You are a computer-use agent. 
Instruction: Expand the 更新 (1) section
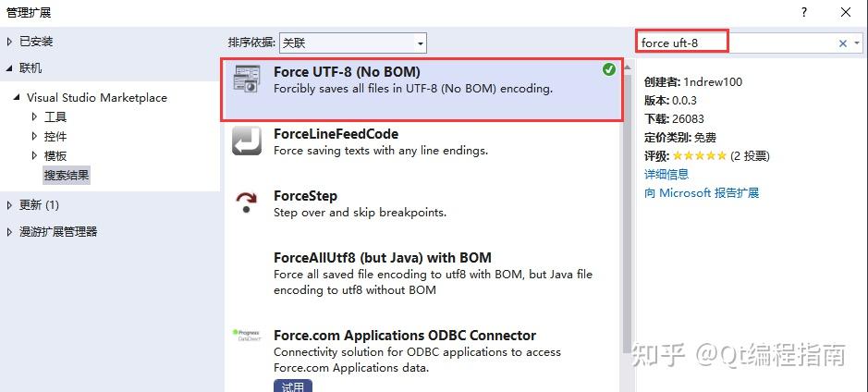10,204
